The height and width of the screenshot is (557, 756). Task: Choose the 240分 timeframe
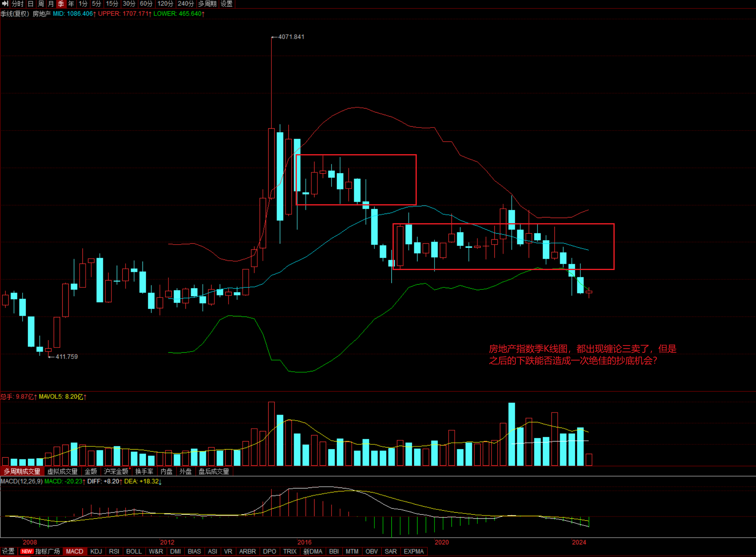coord(186,4)
